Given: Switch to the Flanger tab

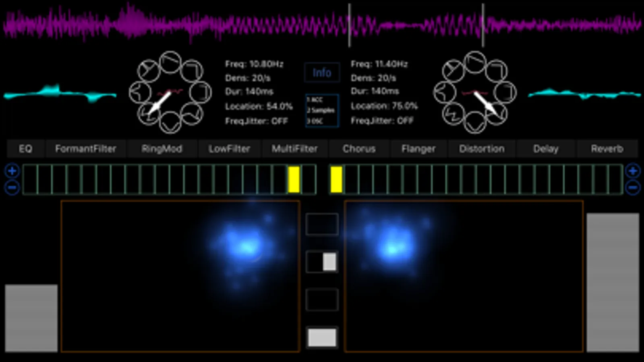Looking at the screenshot, I should coord(418,149).
